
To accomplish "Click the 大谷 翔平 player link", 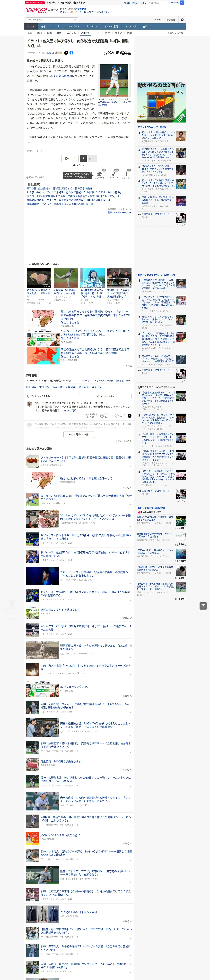I will tap(70, 387).
